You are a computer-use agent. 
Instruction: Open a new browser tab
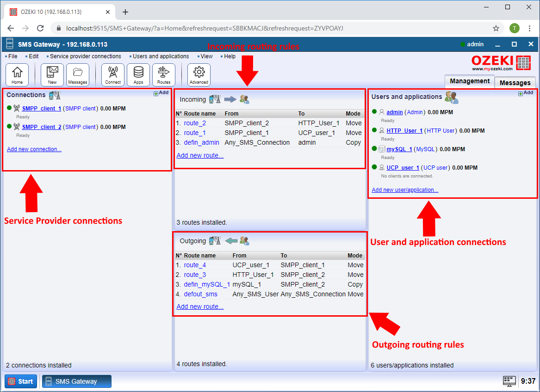[x=125, y=12]
